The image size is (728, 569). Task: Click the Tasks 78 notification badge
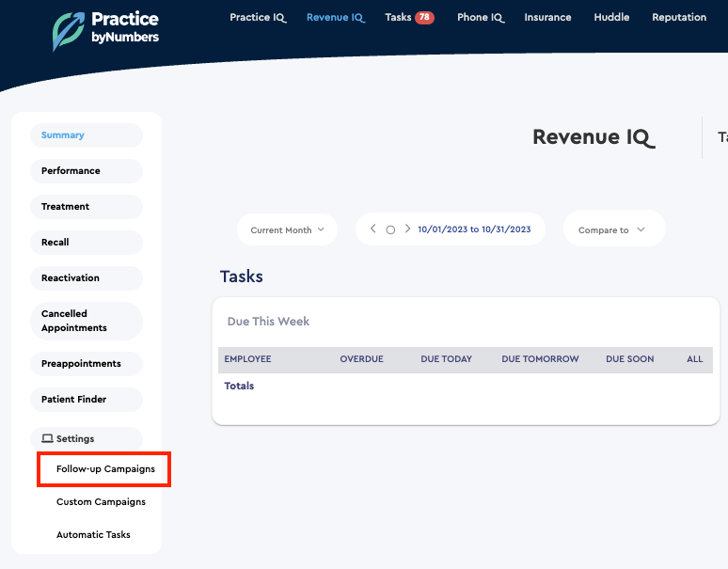click(424, 18)
